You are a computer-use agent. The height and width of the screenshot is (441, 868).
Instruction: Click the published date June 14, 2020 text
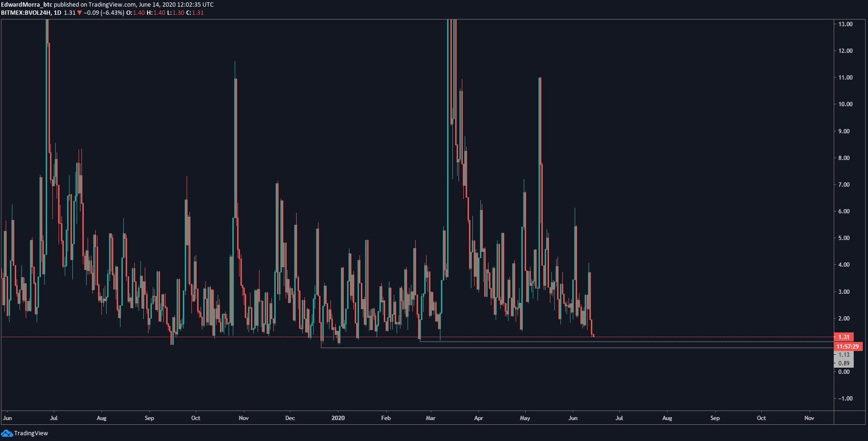point(157,4)
